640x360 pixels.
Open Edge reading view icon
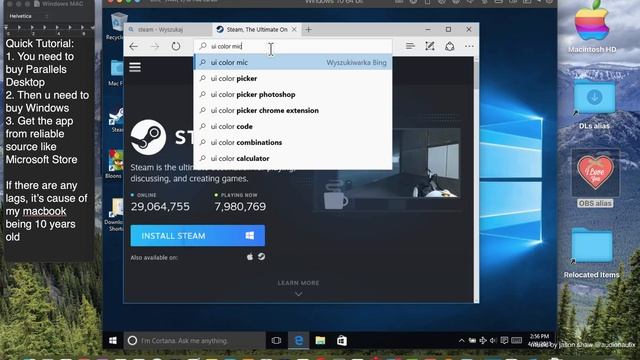pyautogui.click(x=410, y=46)
